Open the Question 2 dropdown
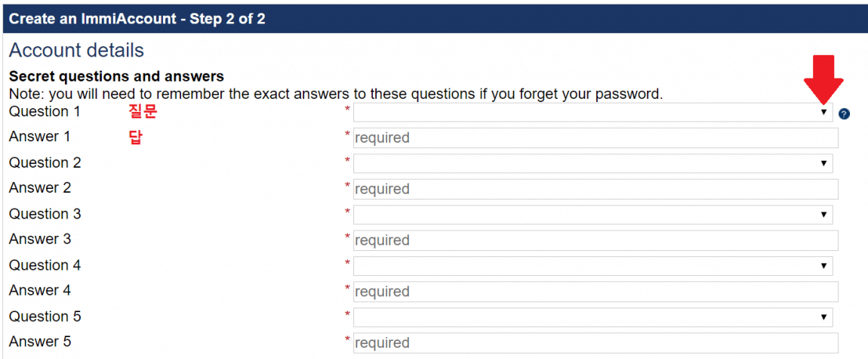This screenshot has height=359, width=868. pyautogui.click(x=593, y=163)
